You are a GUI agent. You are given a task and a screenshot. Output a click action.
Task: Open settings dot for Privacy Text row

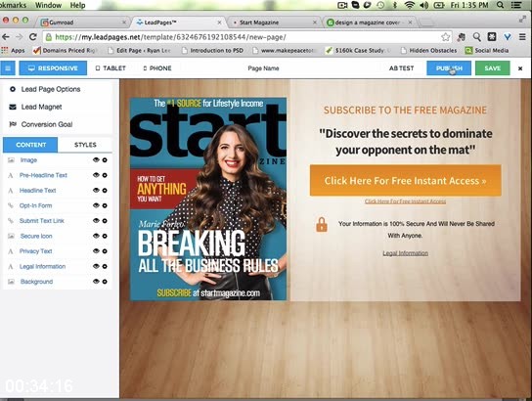[105, 251]
